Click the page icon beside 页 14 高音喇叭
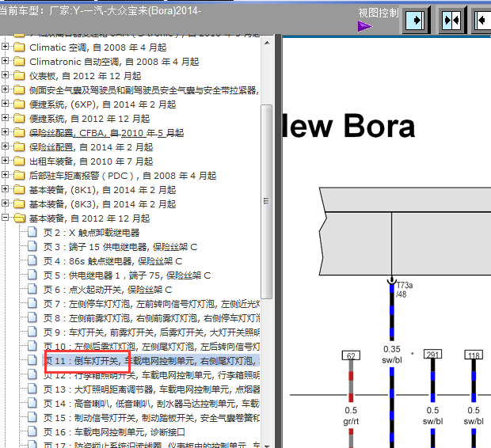Screen dimensions: 491x448 pos(33,404)
